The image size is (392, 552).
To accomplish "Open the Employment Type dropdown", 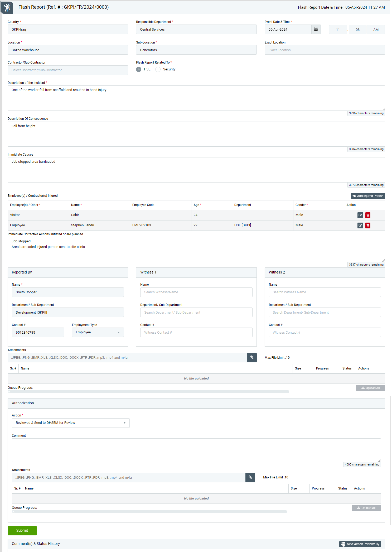I will (x=98, y=332).
